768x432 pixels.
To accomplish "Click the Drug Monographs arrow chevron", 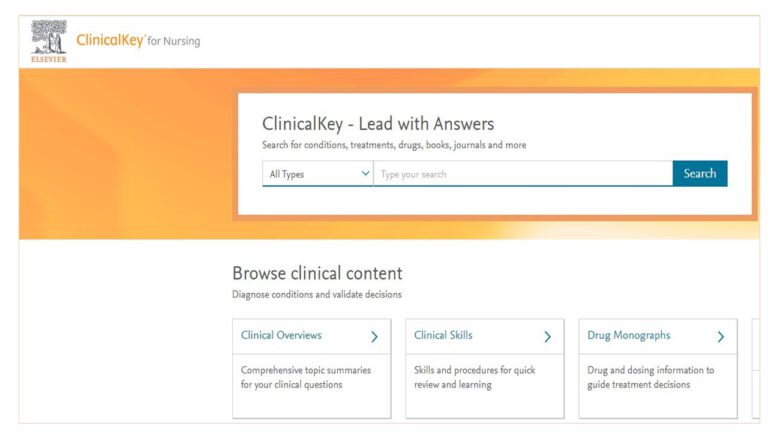I will [720, 337].
